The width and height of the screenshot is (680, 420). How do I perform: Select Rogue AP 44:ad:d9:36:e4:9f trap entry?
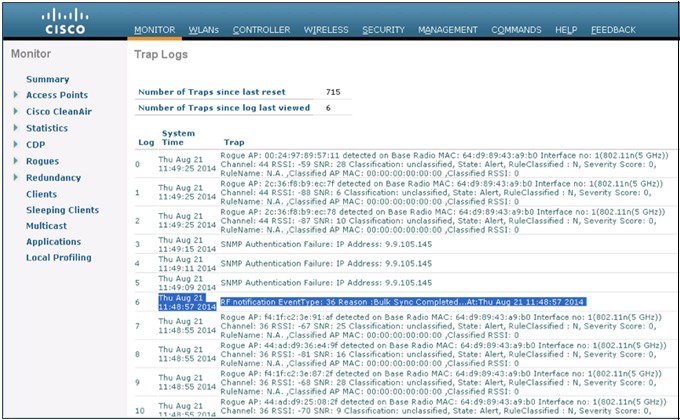click(443, 354)
